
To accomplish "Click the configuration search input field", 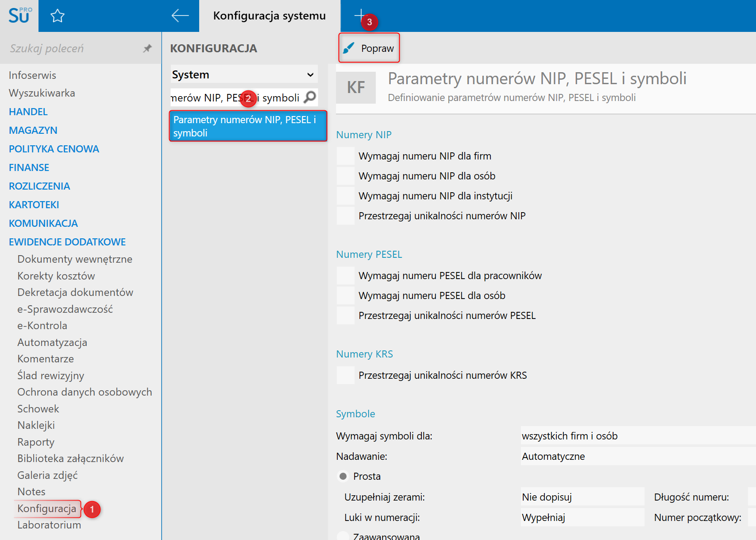I will pos(237,97).
